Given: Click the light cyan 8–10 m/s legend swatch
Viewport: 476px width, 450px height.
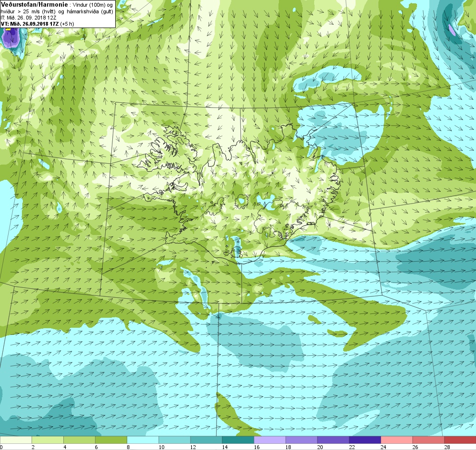Looking at the screenshot, I should pos(143,440).
